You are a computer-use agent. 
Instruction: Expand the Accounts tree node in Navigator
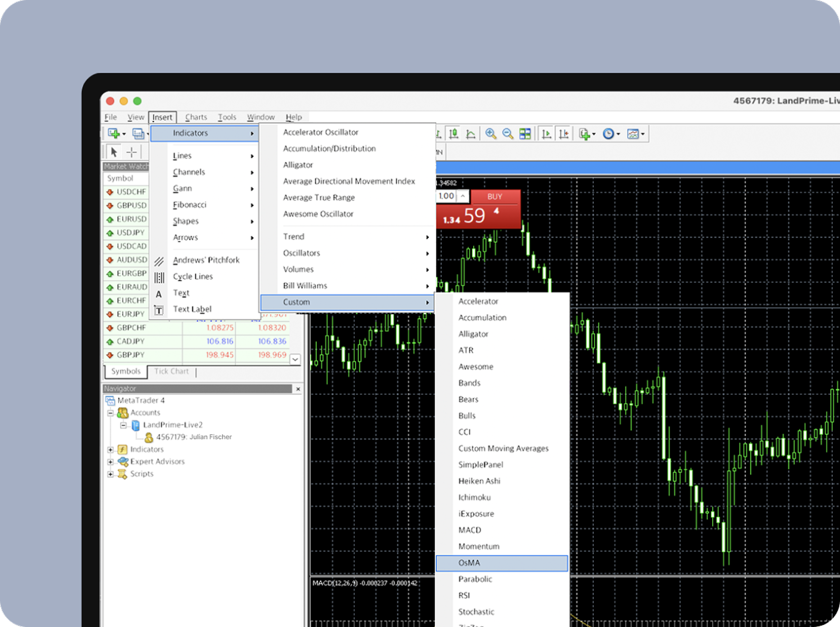(x=111, y=413)
